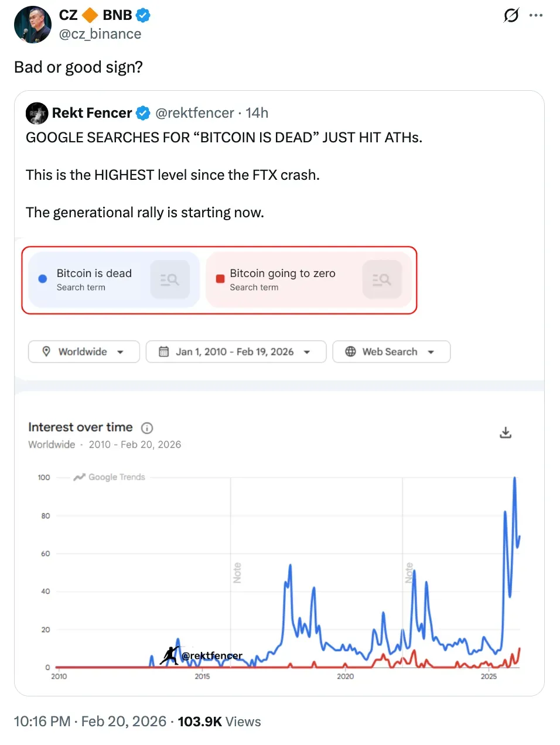Click the verified badge next to CZ BNB

(x=143, y=15)
